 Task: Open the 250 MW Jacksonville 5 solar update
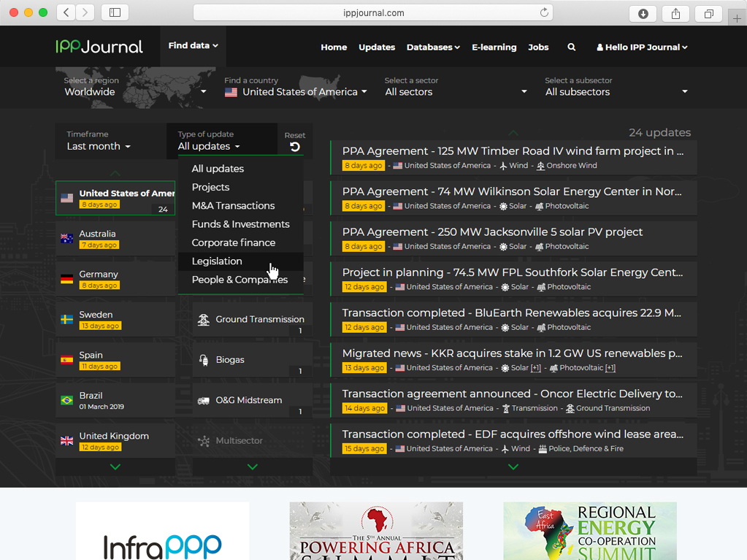(492, 232)
